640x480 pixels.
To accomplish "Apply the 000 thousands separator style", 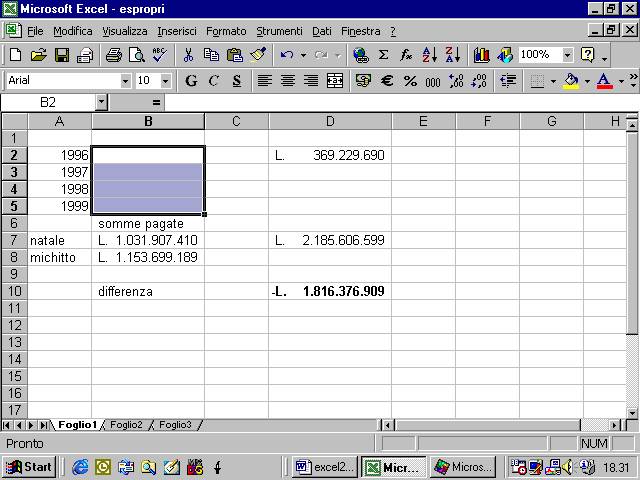I will [x=433, y=80].
